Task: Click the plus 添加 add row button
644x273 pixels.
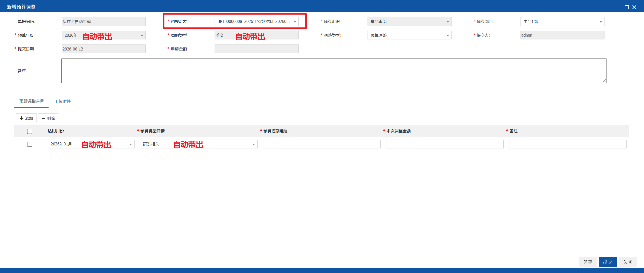Action: (26, 118)
